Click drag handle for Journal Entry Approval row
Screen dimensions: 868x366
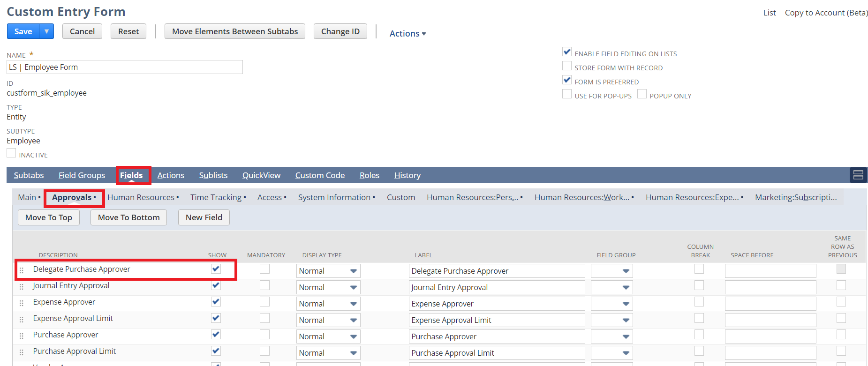(x=22, y=287)
